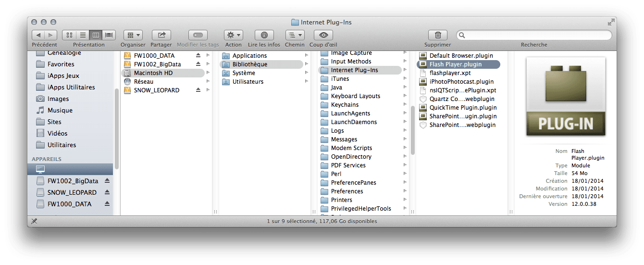Open the Organiser dropdown

[133, 35]
